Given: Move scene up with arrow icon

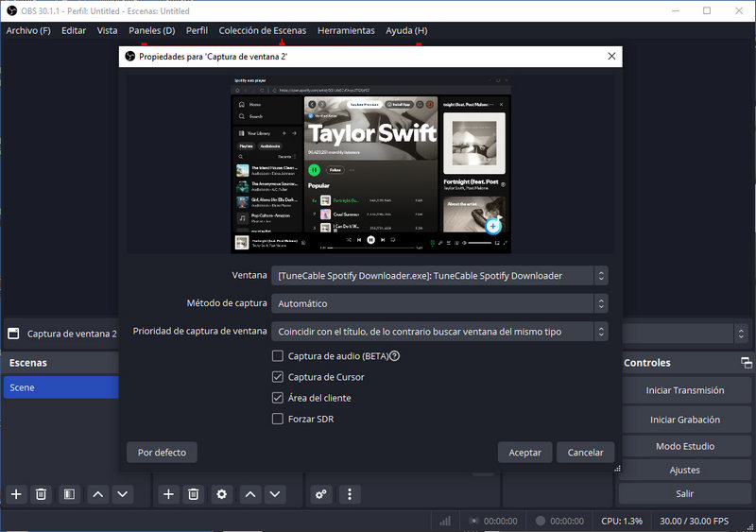Looking at the screenshot, I should [98, 494].
